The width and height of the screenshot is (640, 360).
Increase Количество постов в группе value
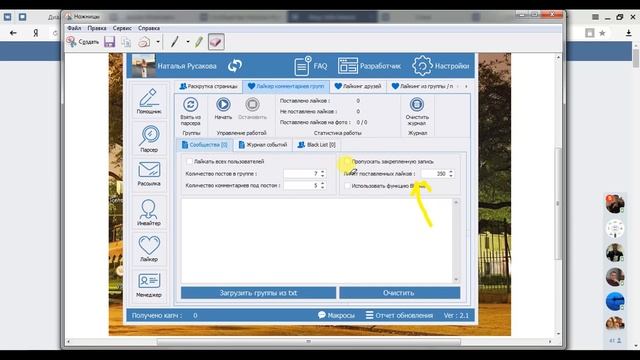coord(322,171)
